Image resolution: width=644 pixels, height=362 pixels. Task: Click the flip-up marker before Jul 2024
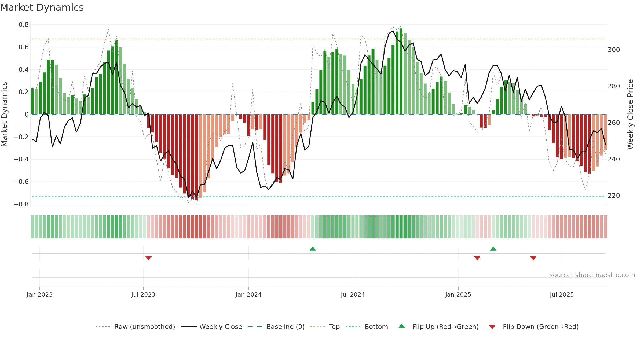coord(313,249)
